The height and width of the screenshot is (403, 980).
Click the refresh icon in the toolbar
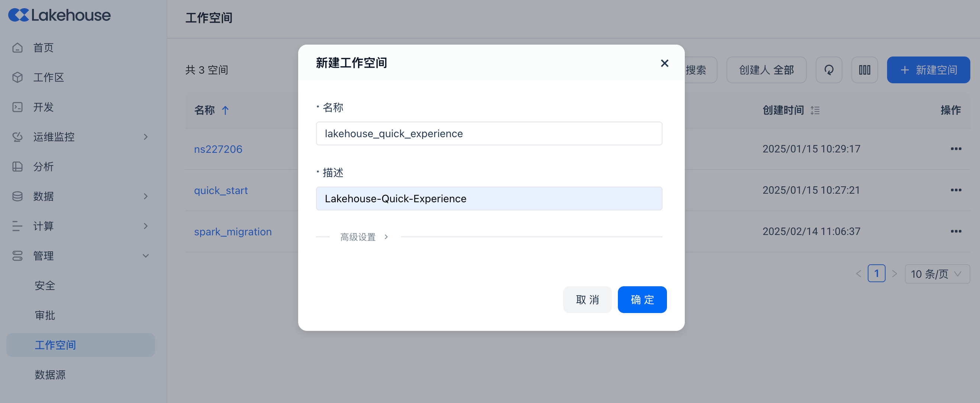[x=829, y=70]
